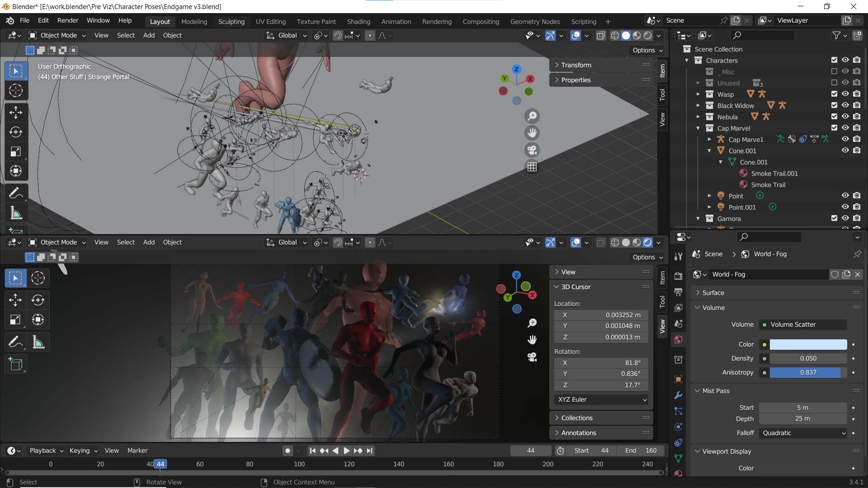Open the Options popover in top viewport
This screenshot has width=868, height=488.
click(648, 50)
